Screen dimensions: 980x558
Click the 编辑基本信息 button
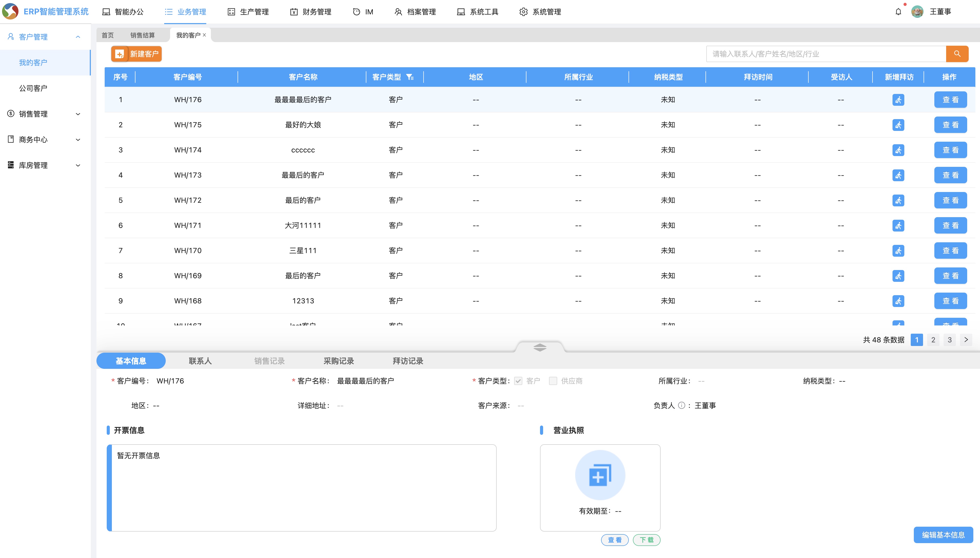point(943,535)
